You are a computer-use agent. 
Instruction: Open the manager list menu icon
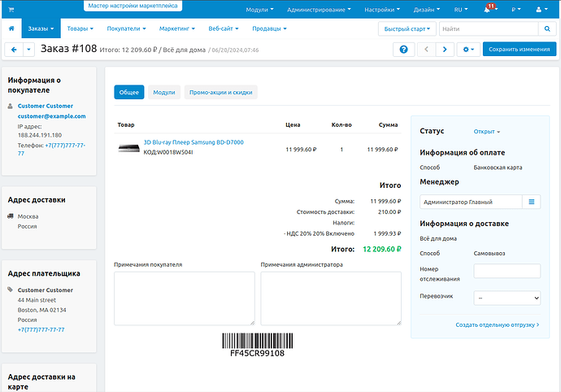(x=531, y=202)
